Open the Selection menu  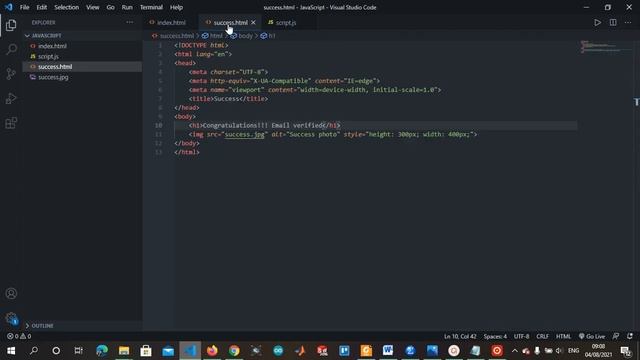[67, 7]
